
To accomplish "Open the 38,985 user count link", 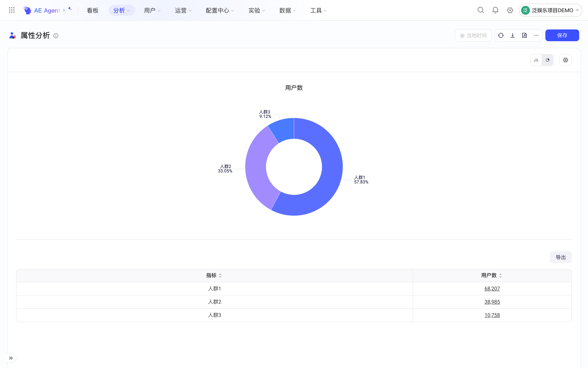I will tap(492, 302).
